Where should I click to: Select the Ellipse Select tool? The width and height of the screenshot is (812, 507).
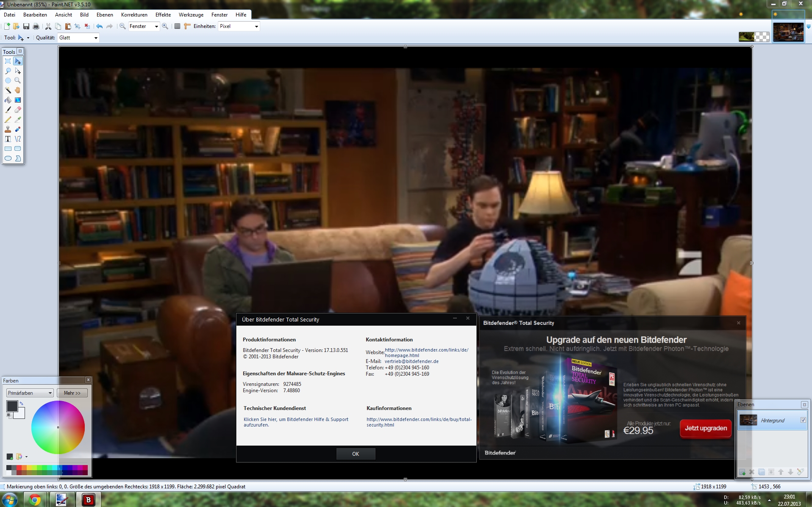pos(8,80)
